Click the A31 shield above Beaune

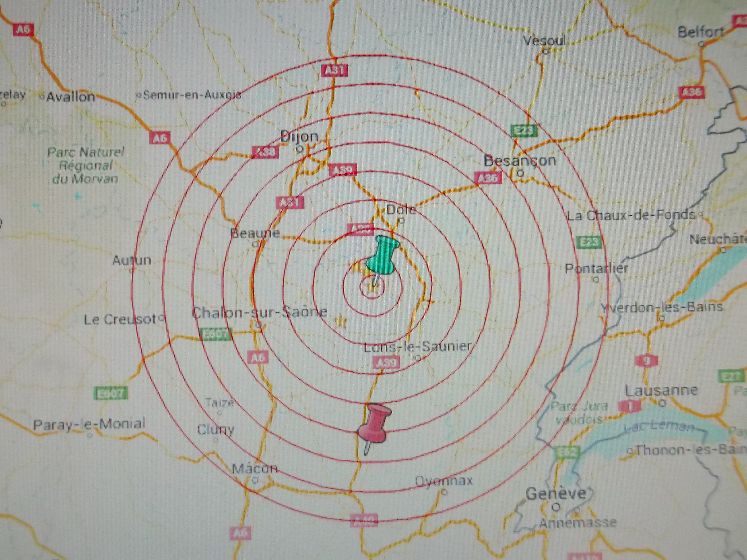[x=290, y=203]
